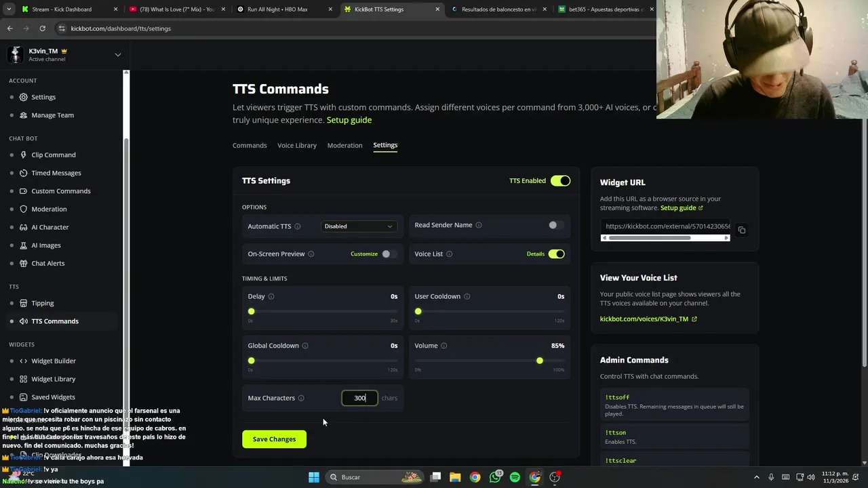
Task: Open Clip Command sidebar icon
Action: tap(24, 155)
